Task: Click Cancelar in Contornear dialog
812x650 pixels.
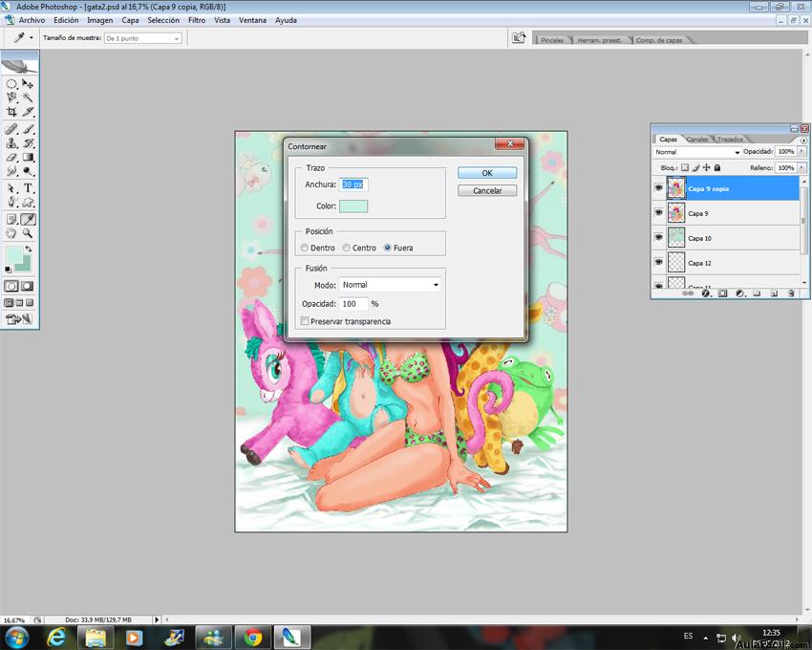Action: (487, 191)
